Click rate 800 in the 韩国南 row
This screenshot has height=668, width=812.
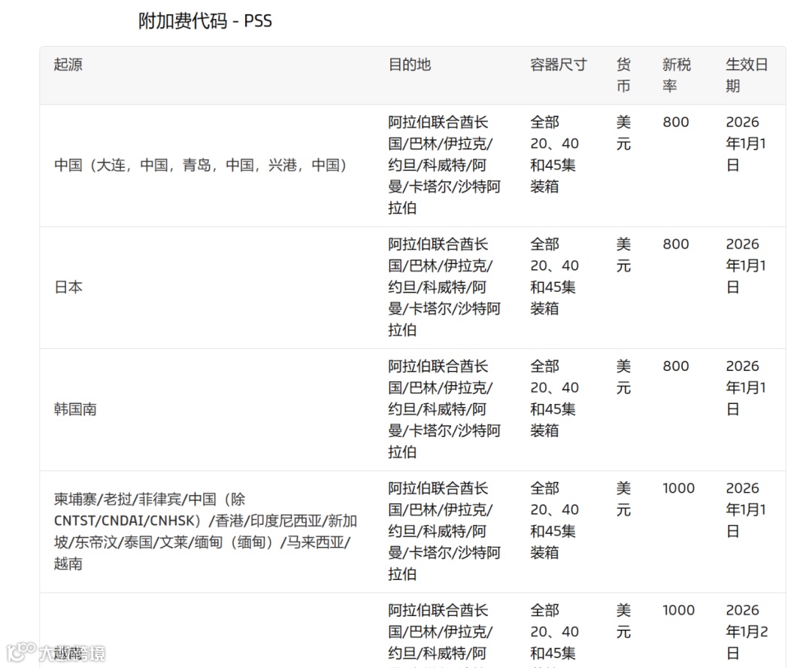point(676,366)
